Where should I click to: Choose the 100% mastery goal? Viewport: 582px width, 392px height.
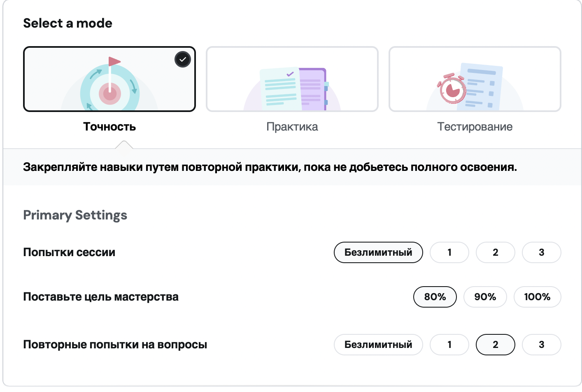point(538,297)
